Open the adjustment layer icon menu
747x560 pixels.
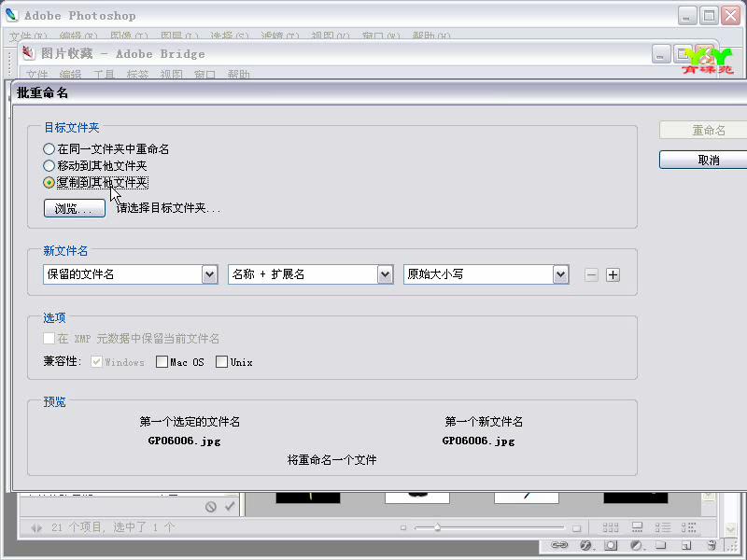637,545
